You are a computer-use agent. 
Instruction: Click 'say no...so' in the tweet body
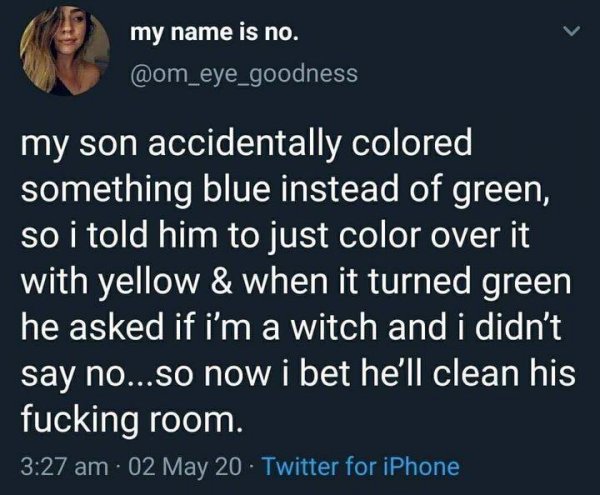point(109,376)
